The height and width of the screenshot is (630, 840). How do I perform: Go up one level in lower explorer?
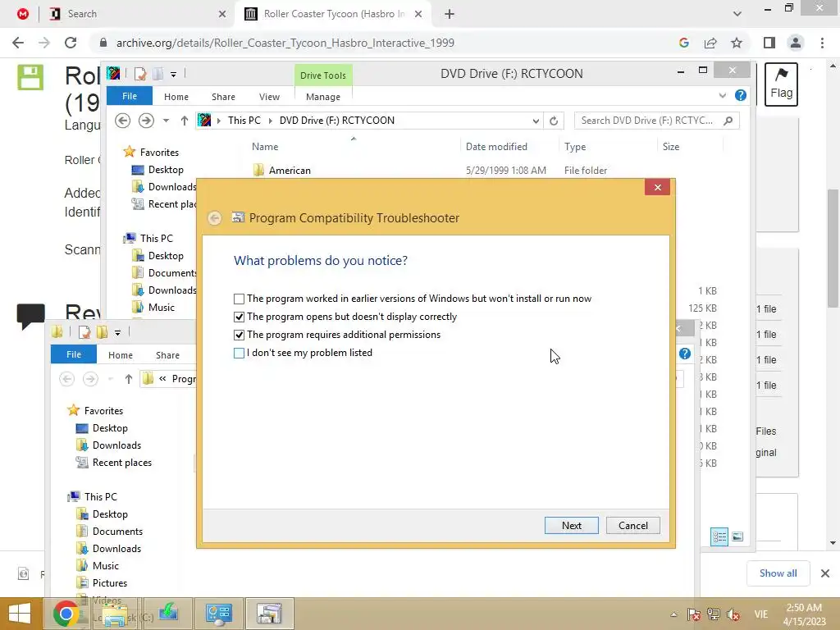129,379
